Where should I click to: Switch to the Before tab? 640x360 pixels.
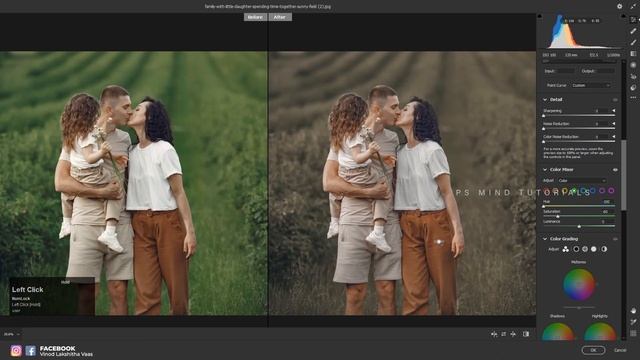[x=255, y=17]
